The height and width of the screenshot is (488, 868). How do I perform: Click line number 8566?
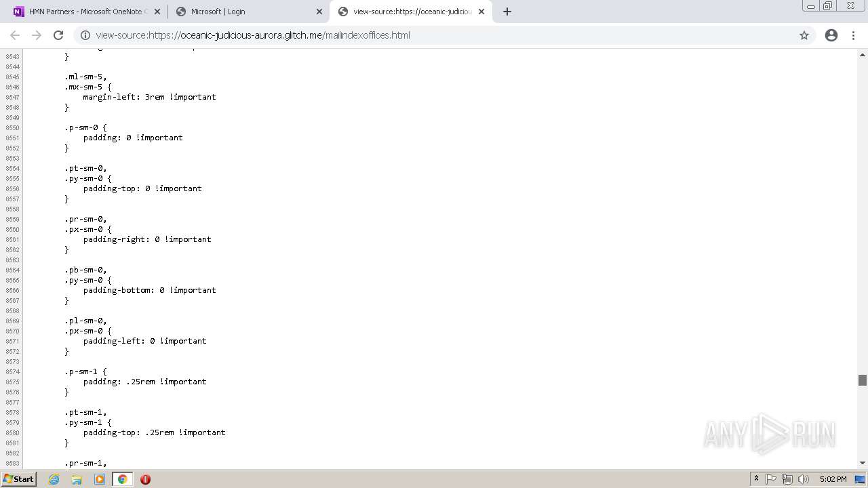pos(12,290)
